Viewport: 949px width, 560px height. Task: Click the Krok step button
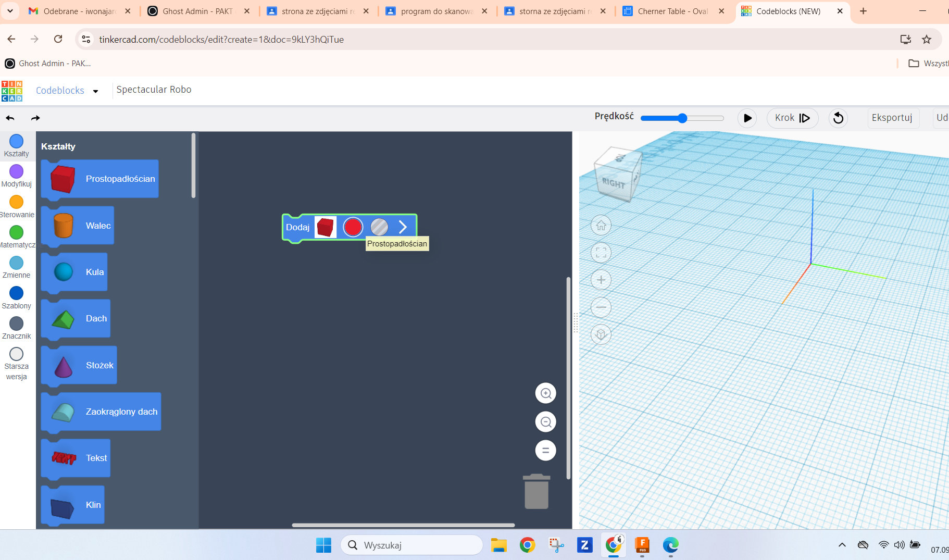coord(792,118)
